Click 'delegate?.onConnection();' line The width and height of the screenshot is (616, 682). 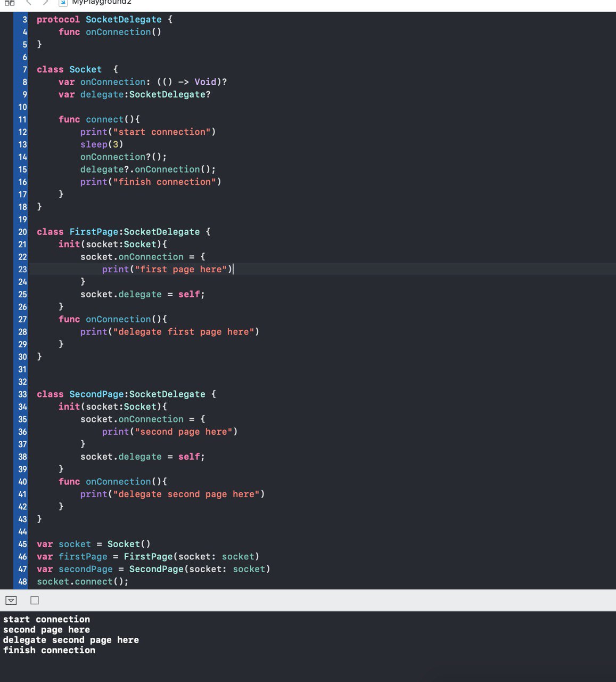(x=148, y=170)
